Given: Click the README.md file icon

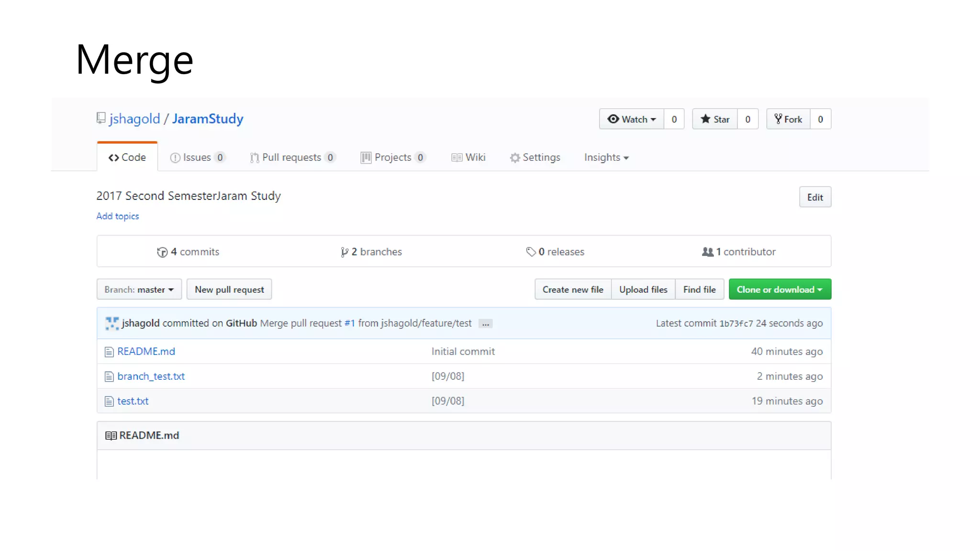Looking at the screenshot, I should point(109,352).
